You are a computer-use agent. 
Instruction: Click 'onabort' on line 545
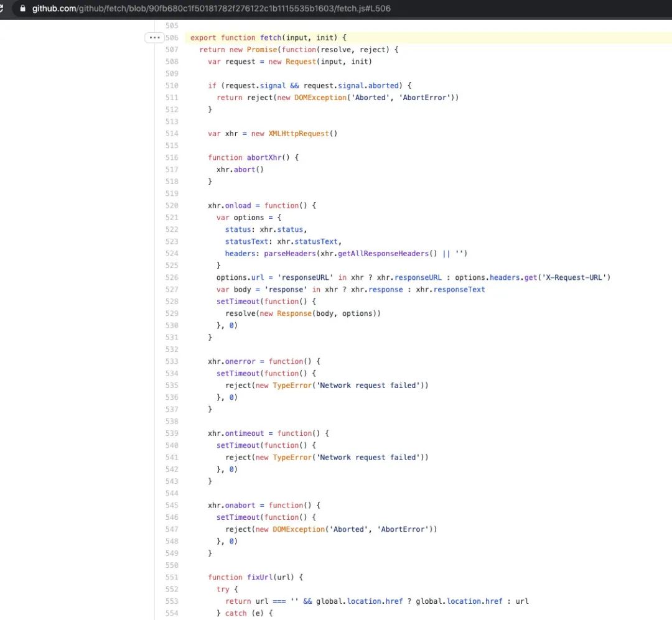[240, 506]
